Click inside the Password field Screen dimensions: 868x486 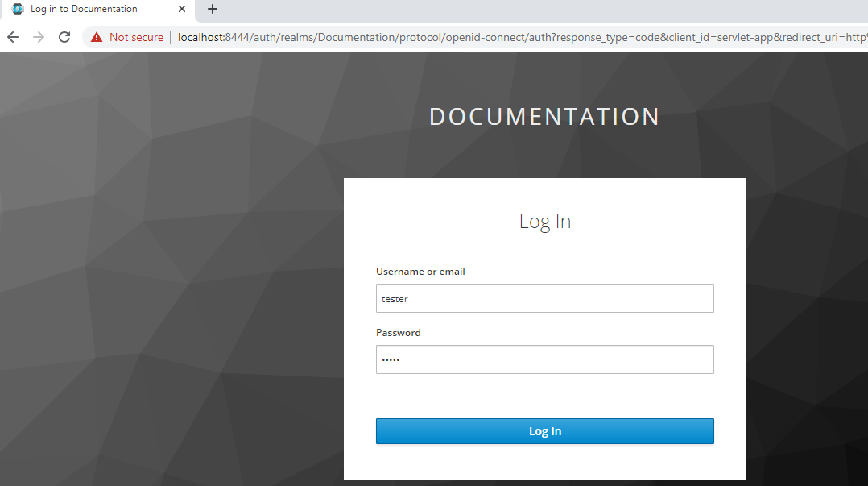coord(545,359)
